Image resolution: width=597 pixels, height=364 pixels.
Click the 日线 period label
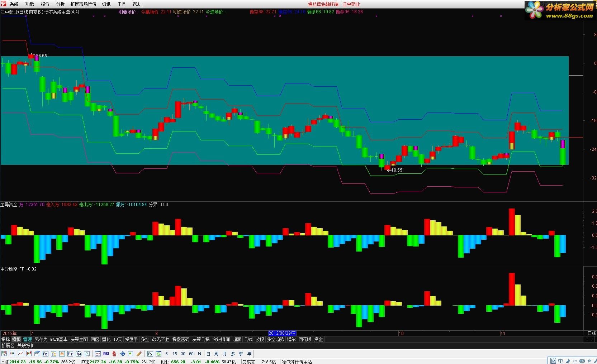[592, 333]
